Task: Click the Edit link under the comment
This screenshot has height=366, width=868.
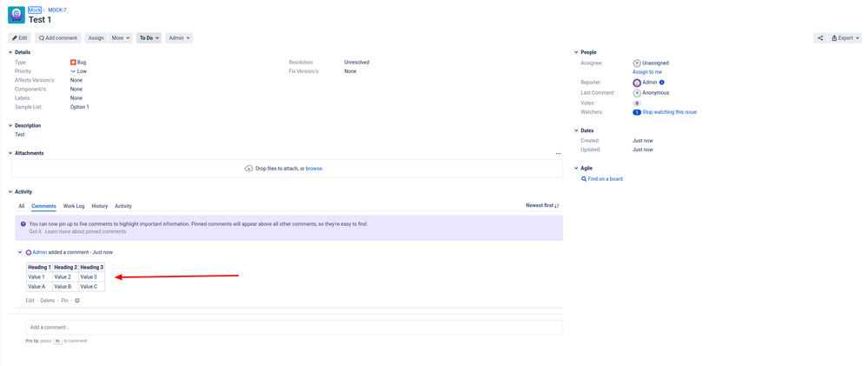Action: click(30, 300)
